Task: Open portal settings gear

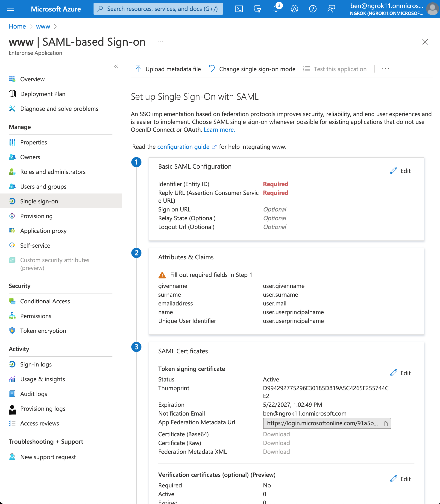Action: click(294, 9)
